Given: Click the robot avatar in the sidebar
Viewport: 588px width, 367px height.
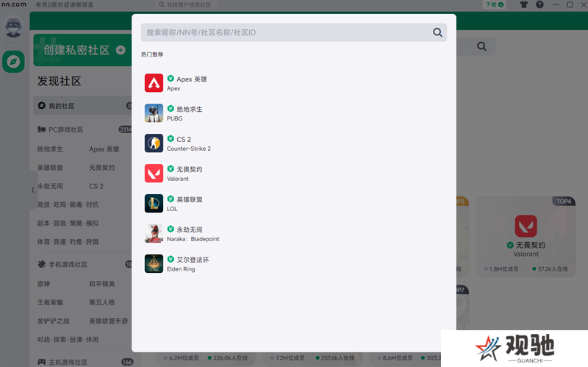Looking at the screenshot, I should (13, 26).
